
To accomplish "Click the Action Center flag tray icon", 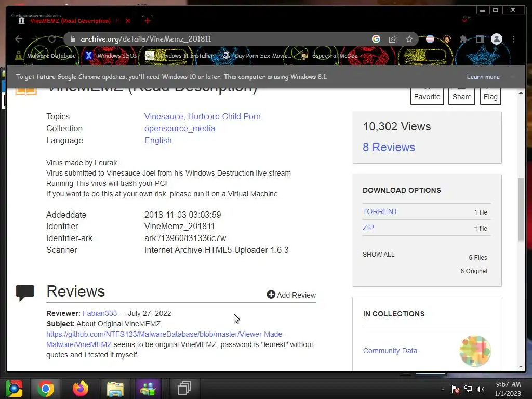I will pos(456,389).
